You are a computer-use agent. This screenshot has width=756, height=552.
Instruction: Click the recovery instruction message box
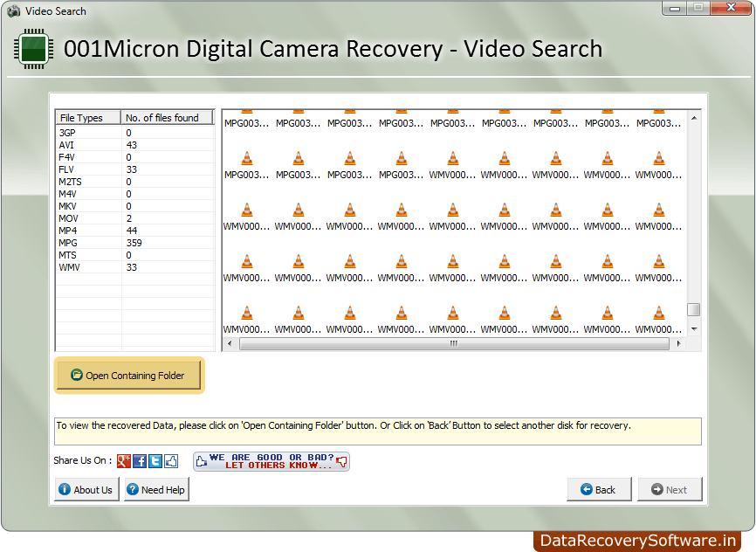click(378, 431)
